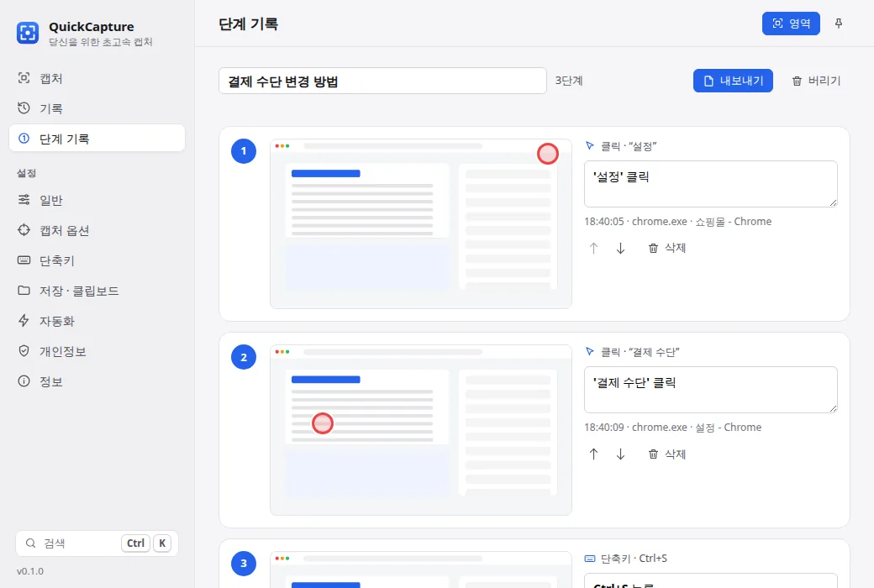Click the cursor icon beside 클릭 · "결제 수단"

coord(590,352)
